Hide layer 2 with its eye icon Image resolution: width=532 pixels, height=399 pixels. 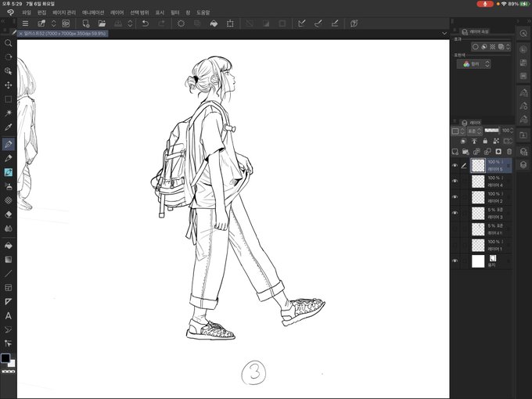pos(455,197)
